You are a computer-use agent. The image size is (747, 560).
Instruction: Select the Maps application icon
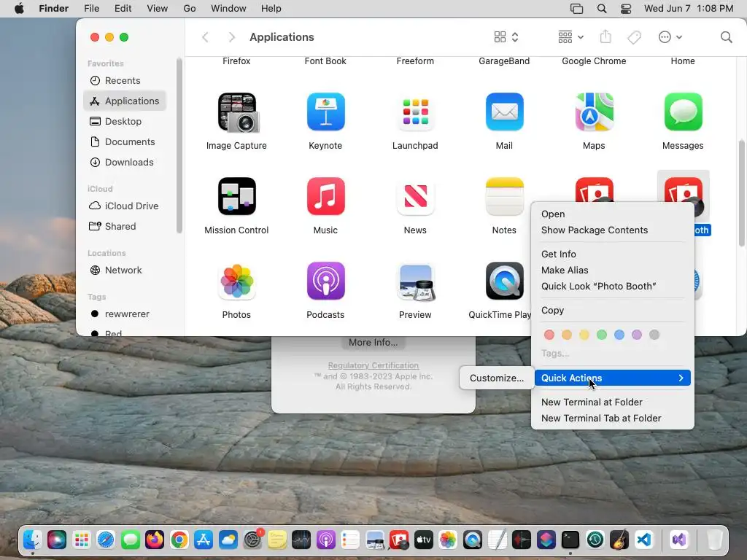pos(594,112)
